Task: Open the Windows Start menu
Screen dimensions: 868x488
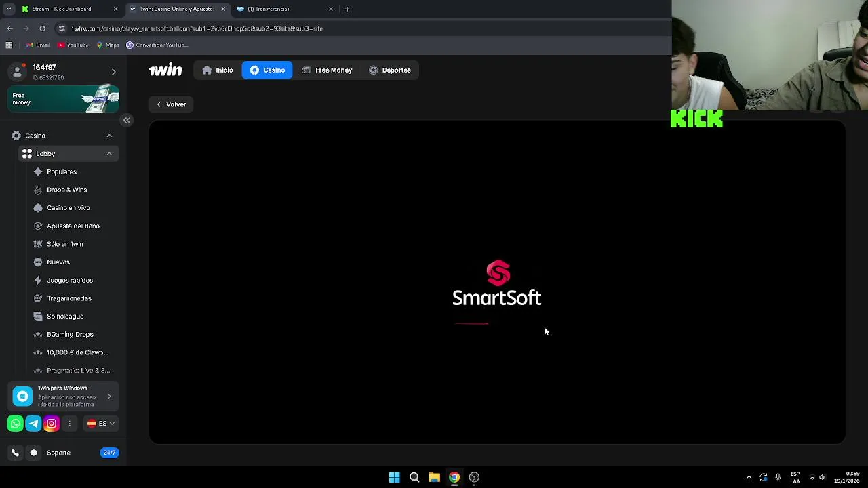Action: pos(394,477)
